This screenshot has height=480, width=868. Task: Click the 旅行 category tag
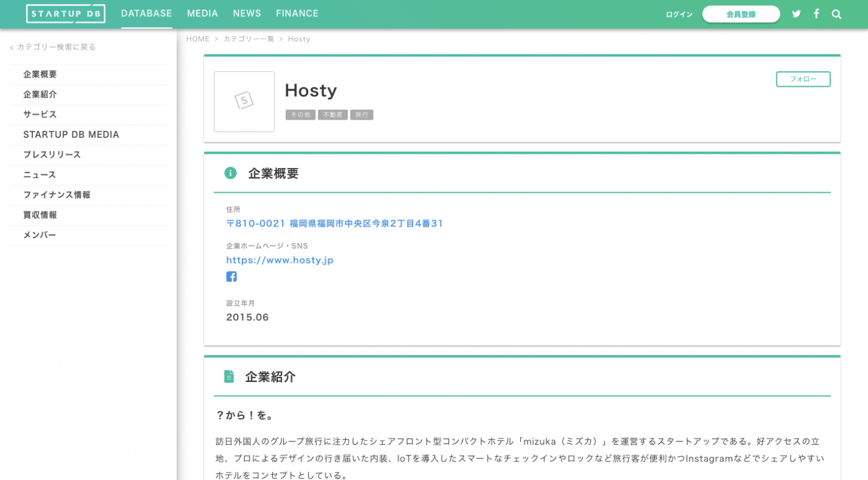(361, 115)
